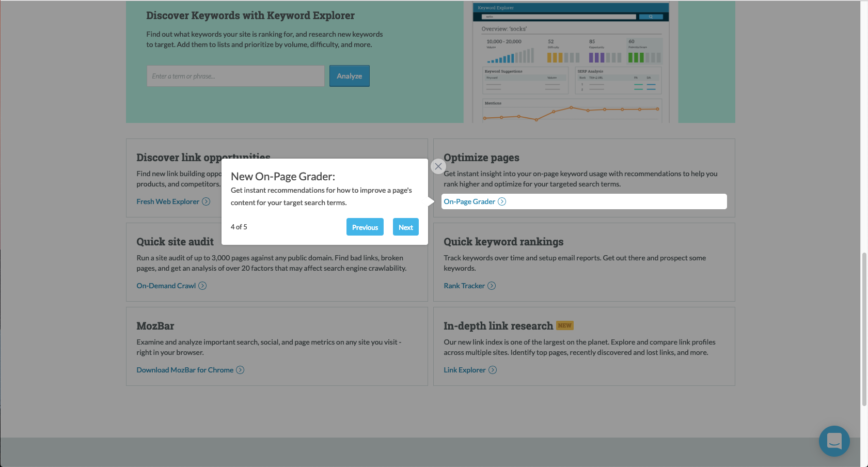Open Download MozBar for Chrome link
Image resolution: width=868 pixels, height=467 pixels.
point(185,370)
